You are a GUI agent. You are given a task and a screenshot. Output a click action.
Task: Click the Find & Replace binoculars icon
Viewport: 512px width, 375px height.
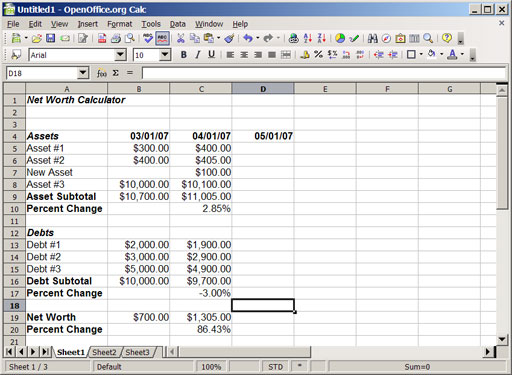click(372, 38)
